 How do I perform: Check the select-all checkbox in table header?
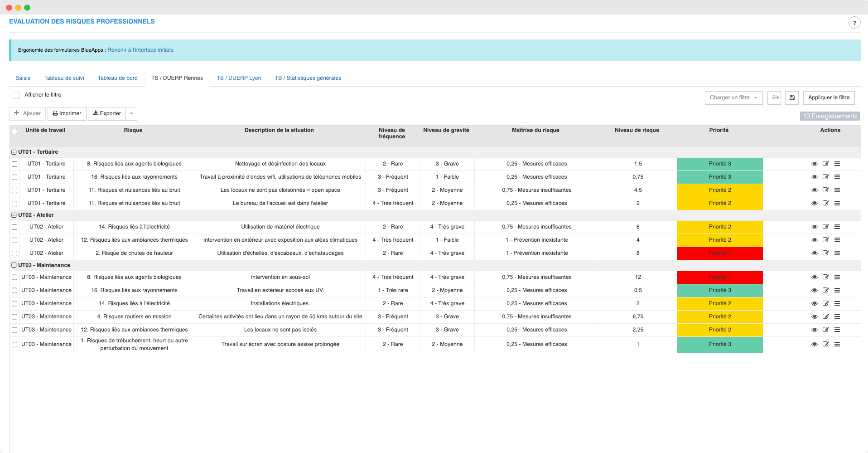(14, 132)
